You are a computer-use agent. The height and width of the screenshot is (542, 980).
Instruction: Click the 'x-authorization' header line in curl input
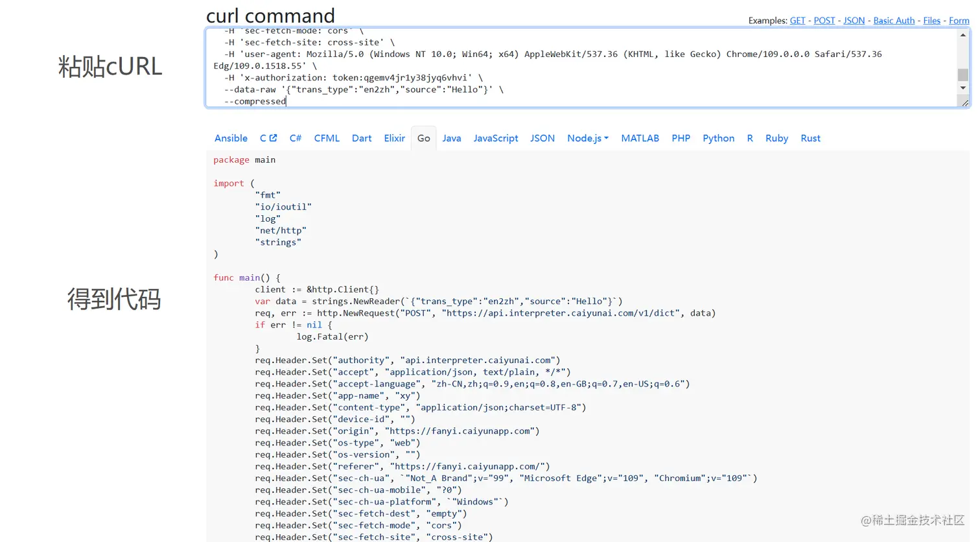353,78
